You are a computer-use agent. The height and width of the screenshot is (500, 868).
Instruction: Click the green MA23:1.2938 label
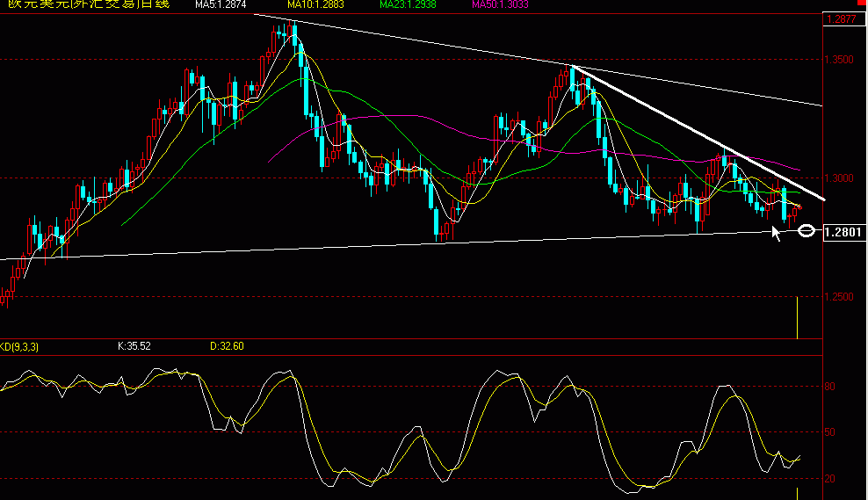[408, 4]
